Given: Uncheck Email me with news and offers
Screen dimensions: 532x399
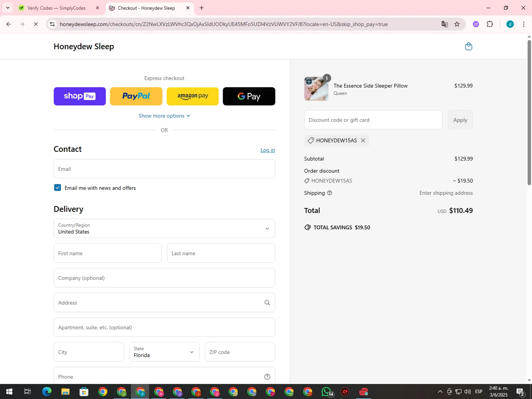Looking at the screenshot, I should tap(57, 188).
